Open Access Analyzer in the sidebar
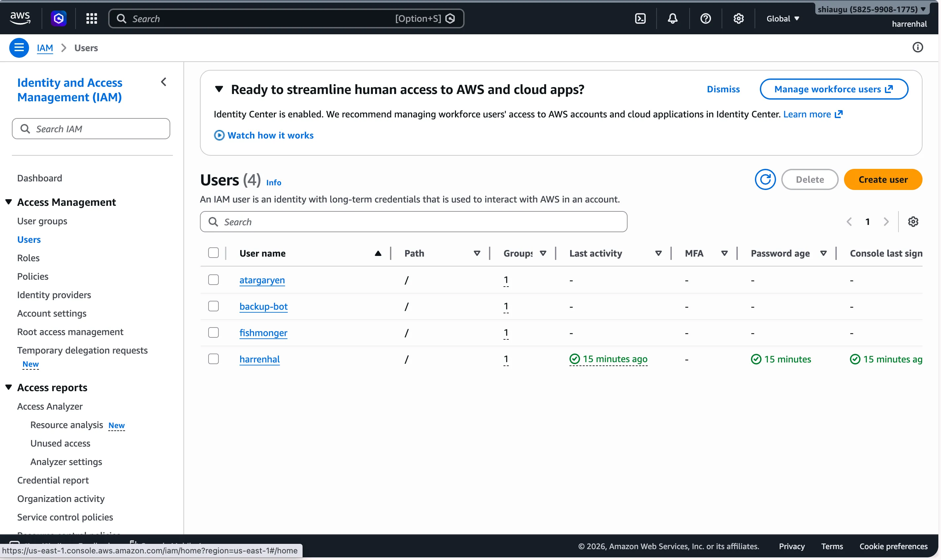Screen dimensions: 941x560 (x=50, y=406)
